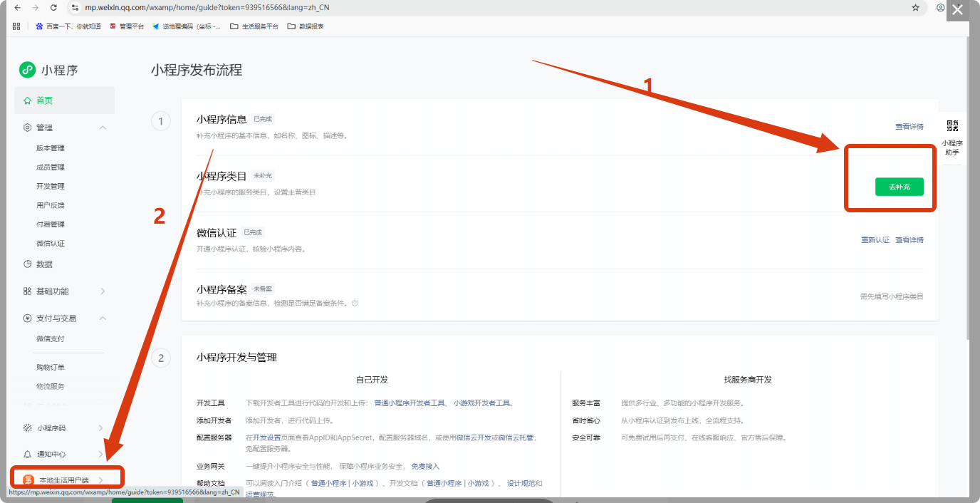Screen dimensions: 980x503
Task: Open 版本管理 in the sidebar
Action: (x=51, y=148)
